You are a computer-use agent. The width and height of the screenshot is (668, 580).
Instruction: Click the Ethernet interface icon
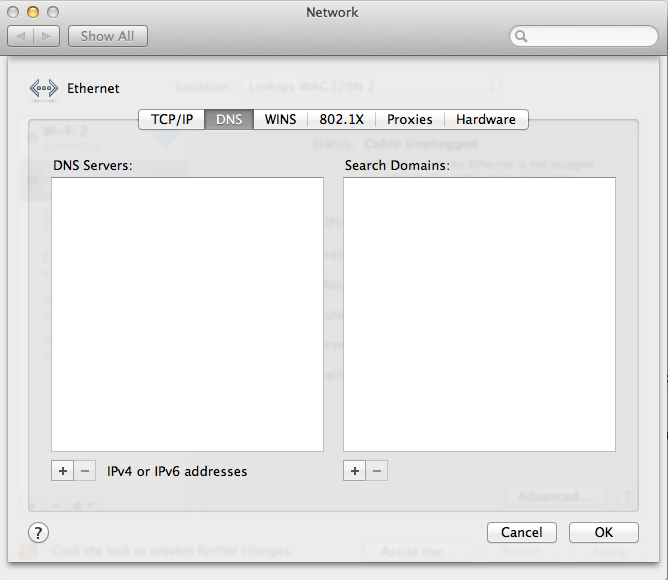click(x=43, y=89)
